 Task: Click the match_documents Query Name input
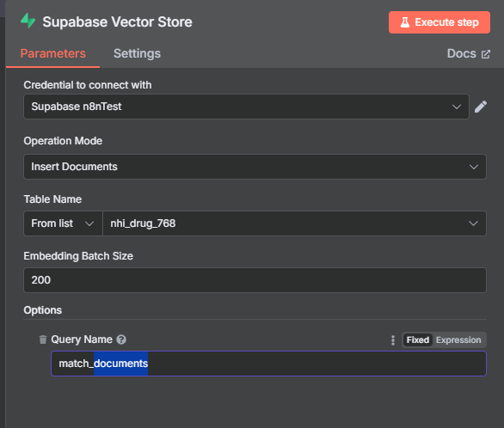tap(268, 364)
